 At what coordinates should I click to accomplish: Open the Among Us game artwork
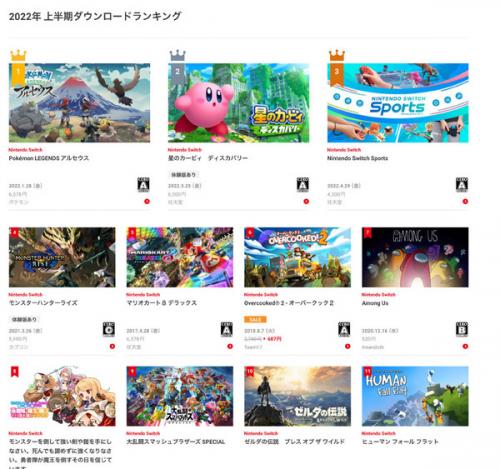(x=415, y=257)
